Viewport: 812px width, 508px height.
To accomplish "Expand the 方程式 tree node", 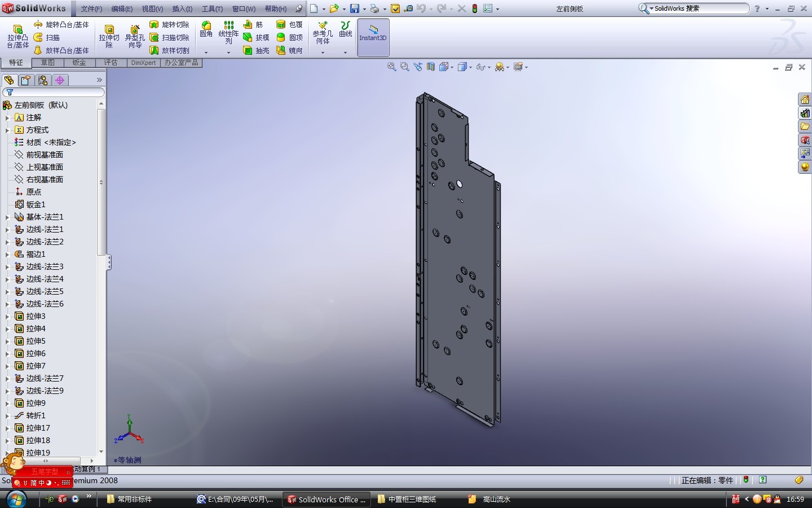I will (x=7, y=130).
